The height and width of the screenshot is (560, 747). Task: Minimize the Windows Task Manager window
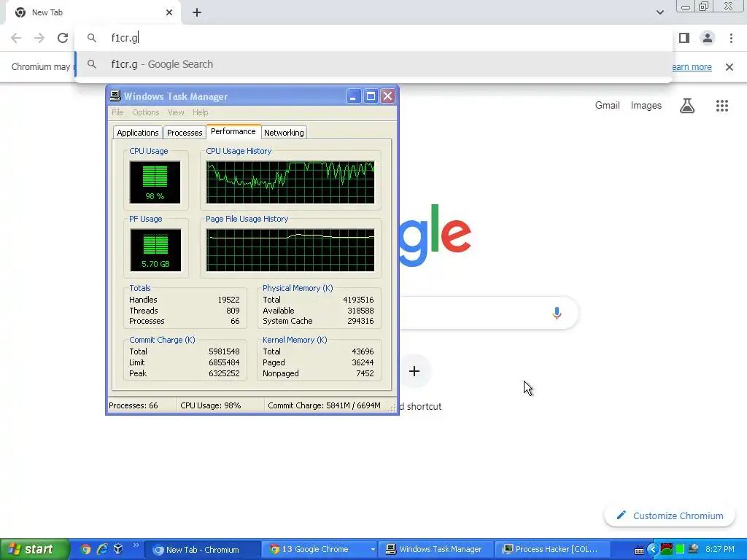[354, 96]
